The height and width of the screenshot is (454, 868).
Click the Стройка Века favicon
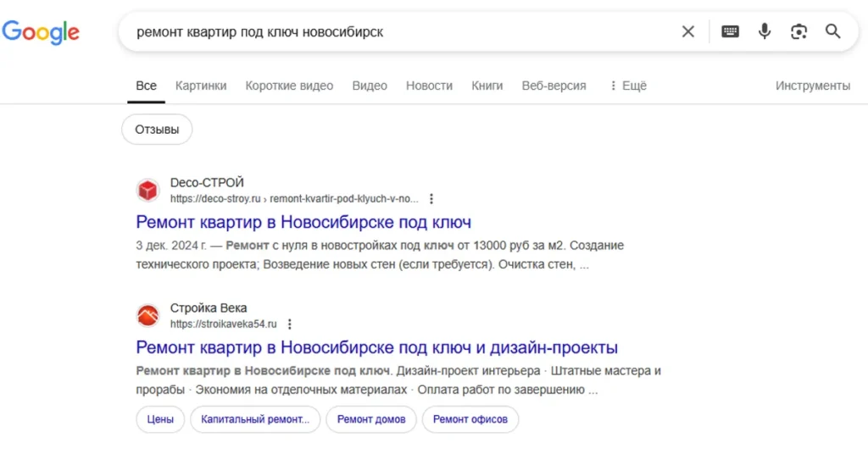click(147, 315)
